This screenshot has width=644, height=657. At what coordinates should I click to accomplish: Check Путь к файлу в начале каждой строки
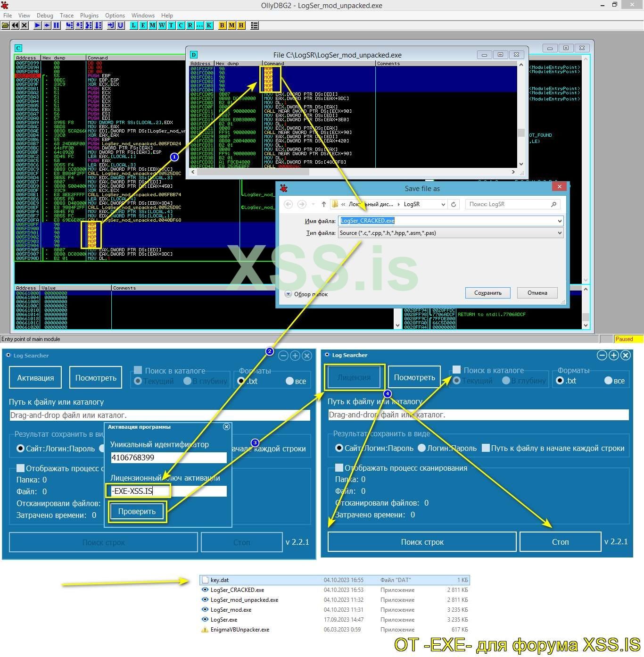[486, 448]
